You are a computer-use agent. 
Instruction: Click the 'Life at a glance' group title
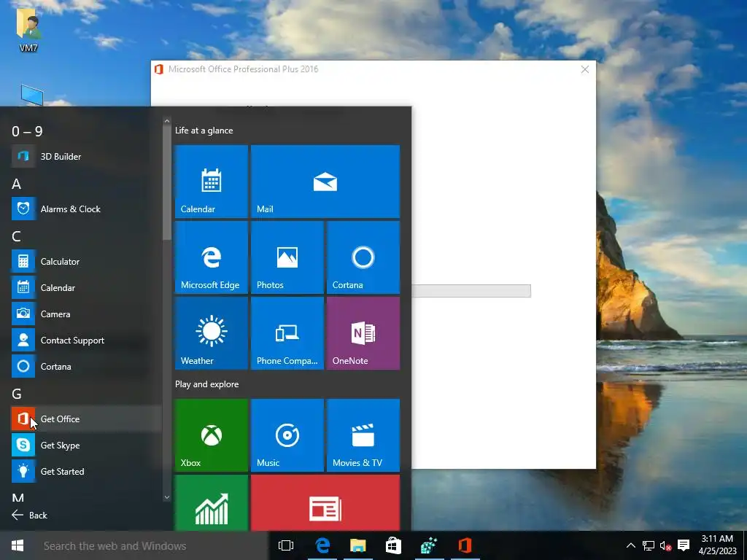[204, 131]
